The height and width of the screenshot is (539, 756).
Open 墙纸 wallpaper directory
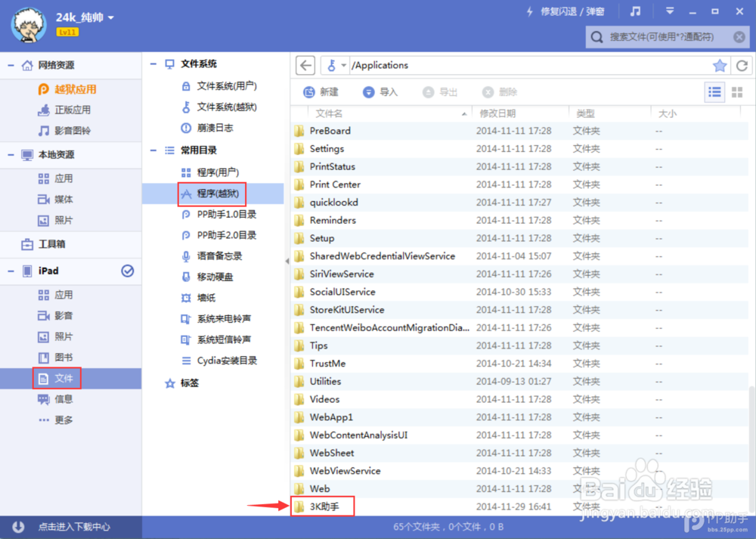pyautogui.click(x=199, y=298)
